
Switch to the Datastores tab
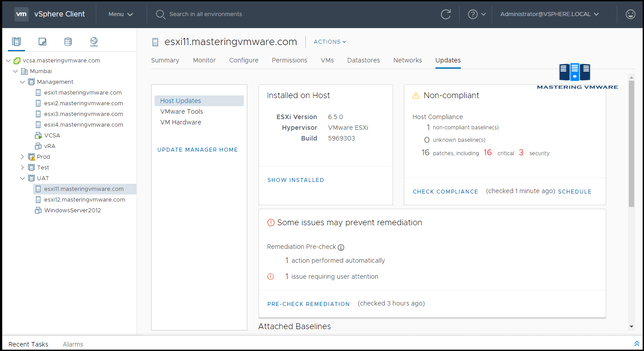364,60
